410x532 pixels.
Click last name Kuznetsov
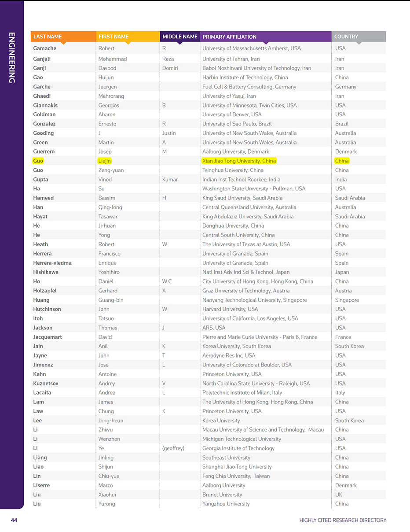click(x=46, y=383)
